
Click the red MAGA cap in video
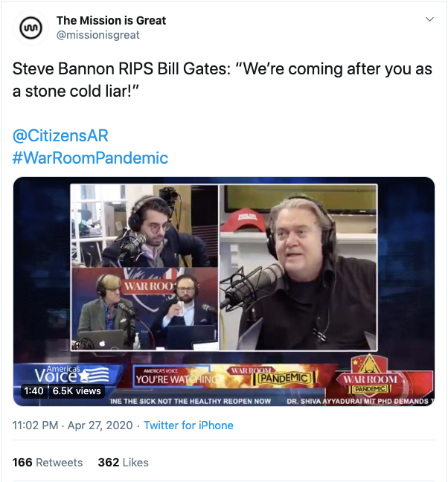(x=243, y=220)
